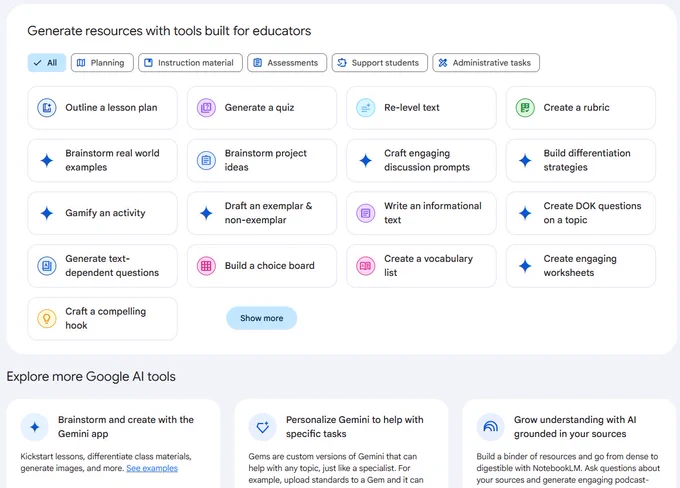Click sparkle icon beside Create engaging worksheets
This screenshot has height=488, width=680.
525,265
